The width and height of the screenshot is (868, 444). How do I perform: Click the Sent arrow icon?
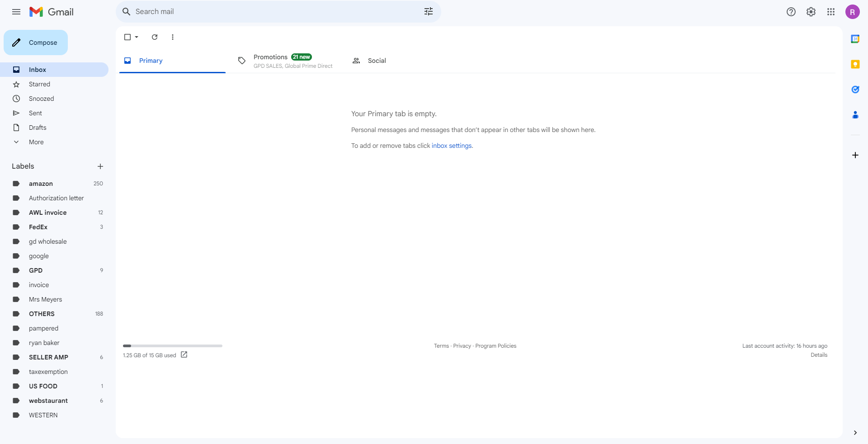tap(16, 113)
